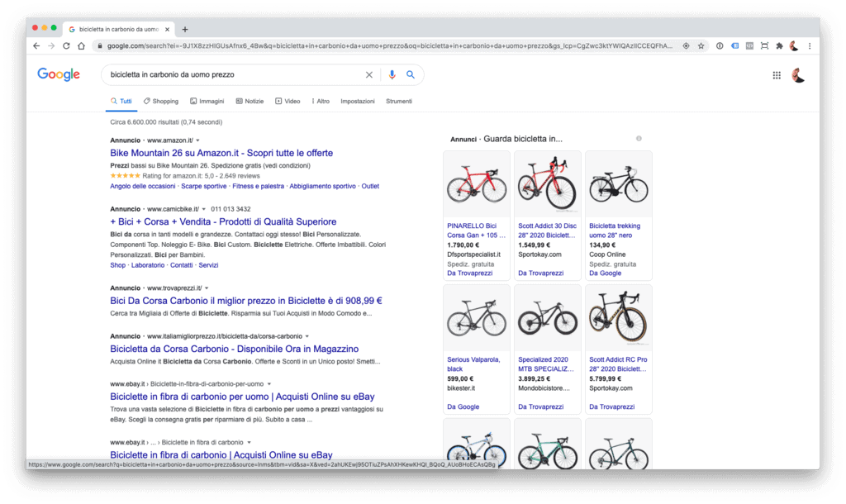Viewport: 846px width, 504px height.
Task: Click the blue extension icon in toolbar
Action: click(734, 46)
